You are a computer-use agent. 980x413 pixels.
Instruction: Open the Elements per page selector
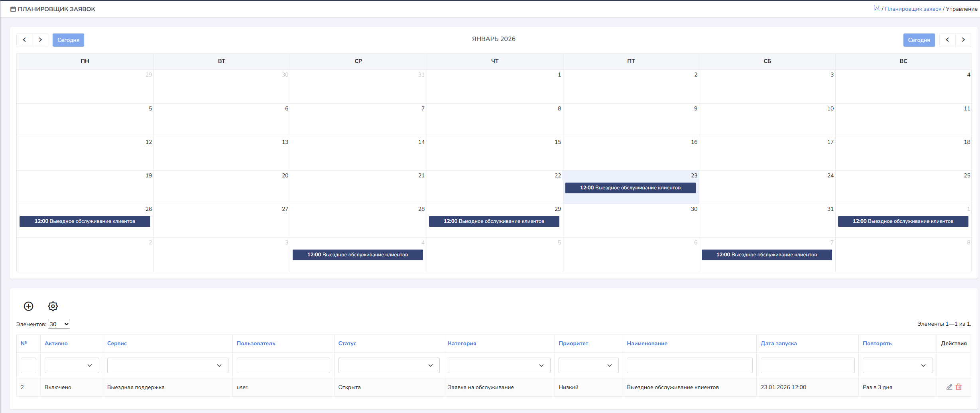click(59, 324)
